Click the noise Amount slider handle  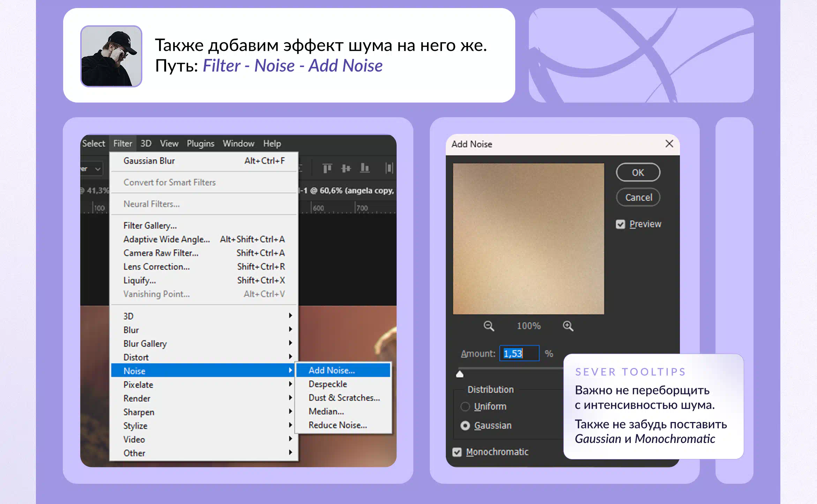click(x=460, y=374)
